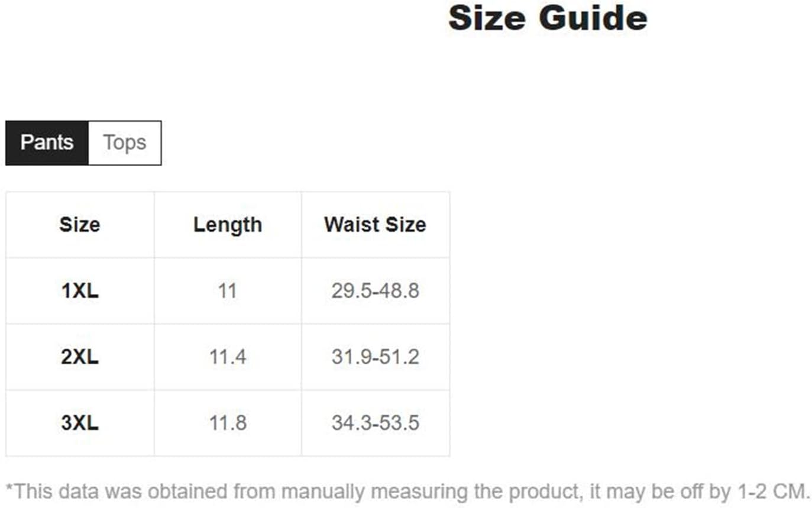
Task: Click the footnote asterisk at disclaimer start
Action: (9, 488)
